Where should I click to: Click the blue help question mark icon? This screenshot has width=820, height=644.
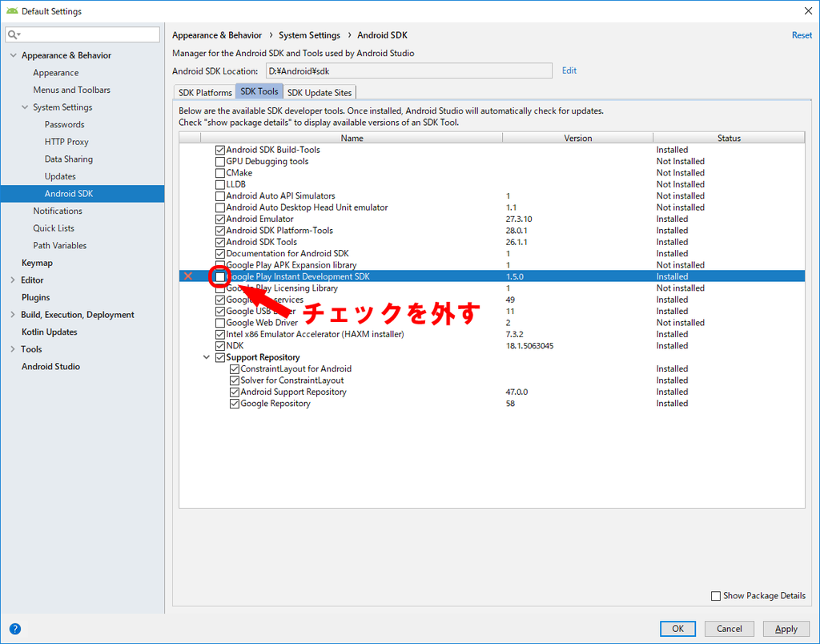point(15,629)
